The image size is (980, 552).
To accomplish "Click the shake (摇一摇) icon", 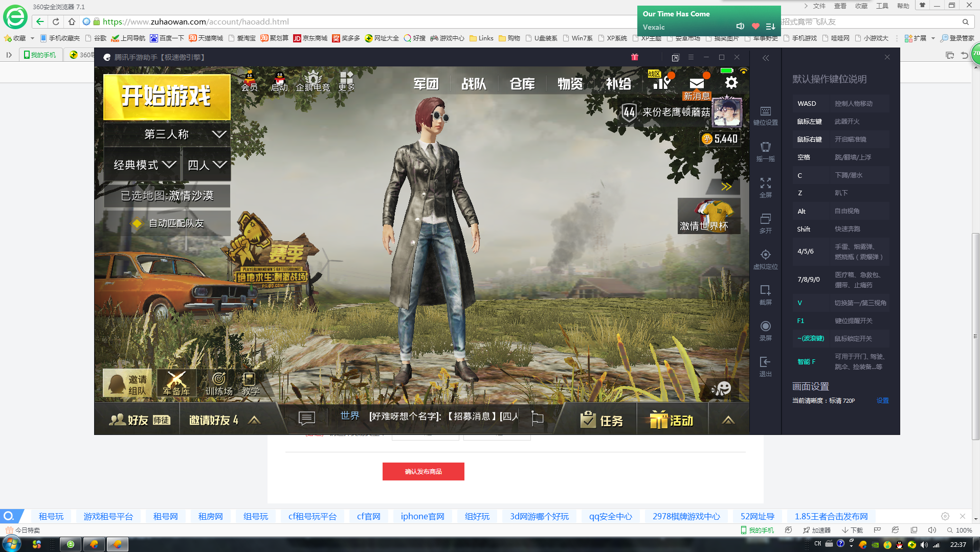I will pyautogui.click(x=765, y=152).
